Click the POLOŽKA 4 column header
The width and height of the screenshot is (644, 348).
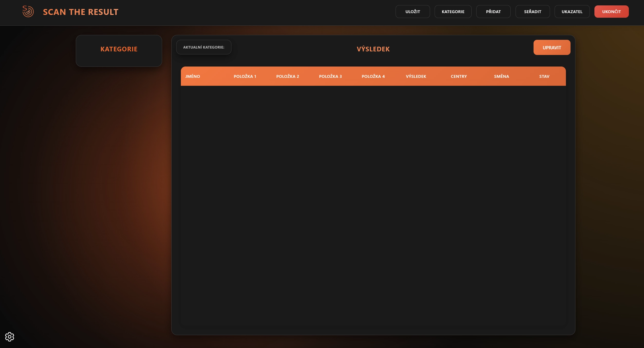click(x=373, y=76)
